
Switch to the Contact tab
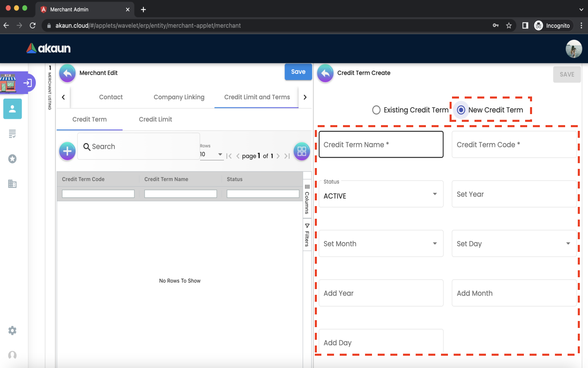coord(111,97)
